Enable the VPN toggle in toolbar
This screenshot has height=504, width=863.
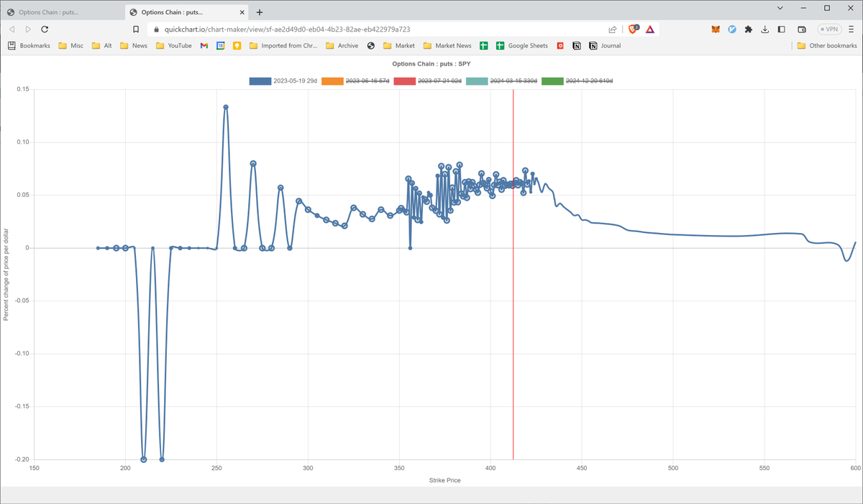[x=829, y=29]
